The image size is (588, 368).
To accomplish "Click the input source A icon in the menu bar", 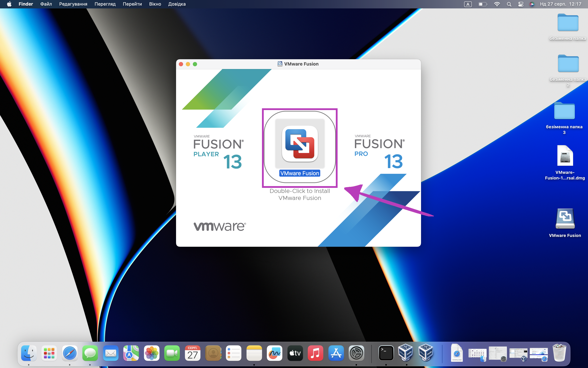I will pos(468,4).
